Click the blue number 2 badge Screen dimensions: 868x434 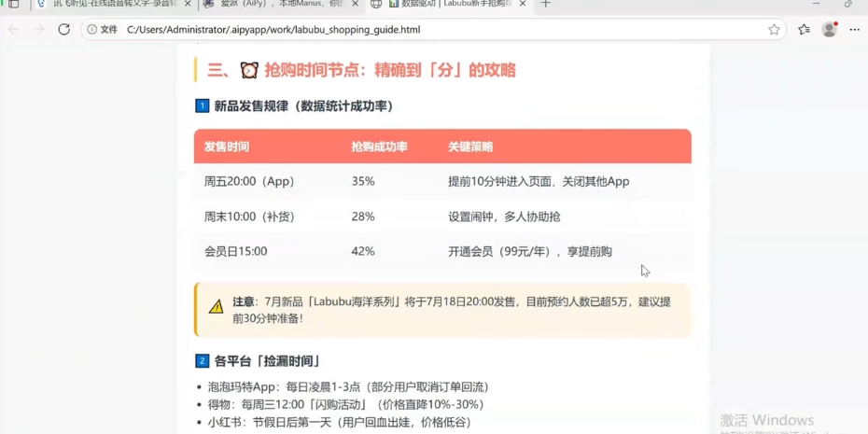[x=202, y=361]
